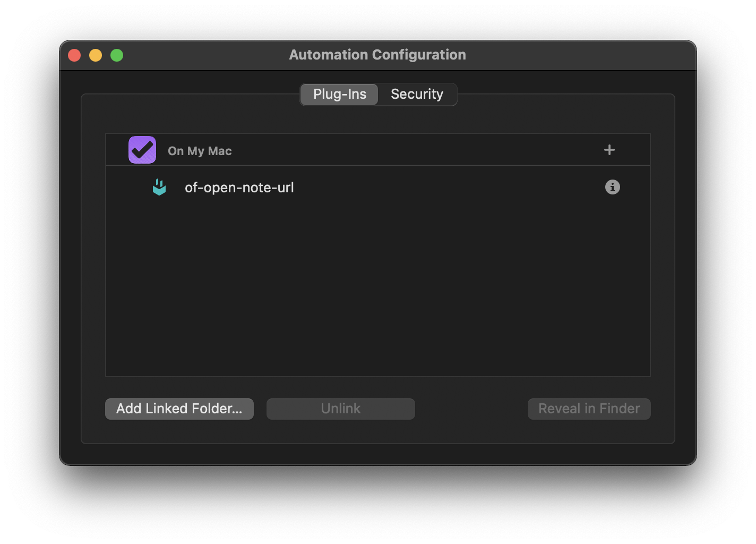Click empty title bar right of the window title
This screenshot has width=756, height=544.
579,55
